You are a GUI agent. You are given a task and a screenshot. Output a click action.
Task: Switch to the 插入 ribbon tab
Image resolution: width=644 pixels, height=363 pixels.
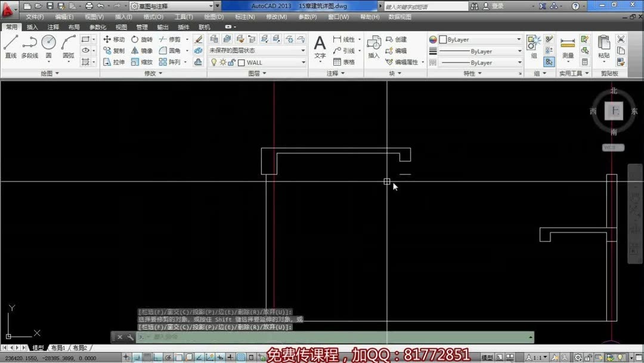32,26
